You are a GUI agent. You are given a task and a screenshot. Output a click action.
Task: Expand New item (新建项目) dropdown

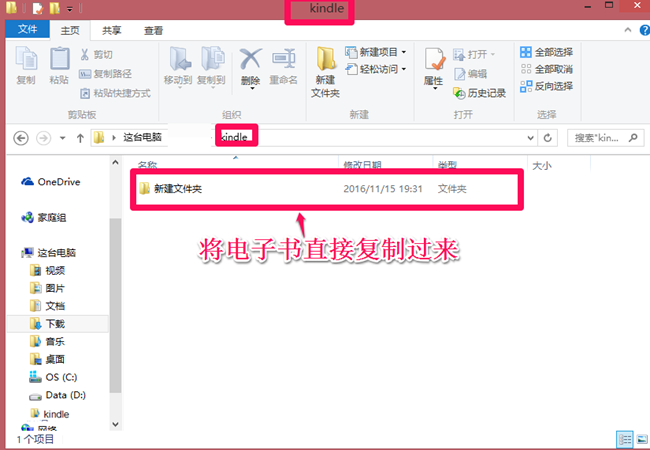(x=404, y=52)
